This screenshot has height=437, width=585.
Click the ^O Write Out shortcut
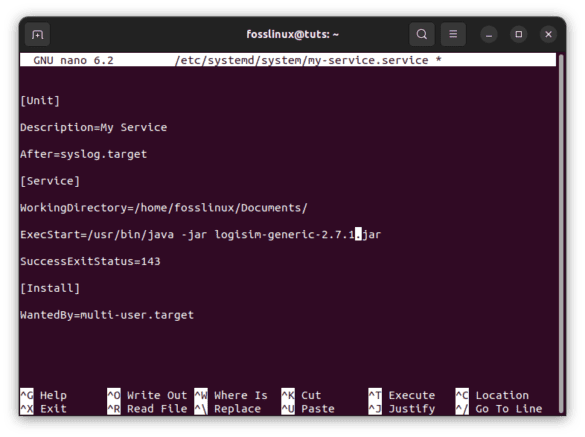[147, 395]
